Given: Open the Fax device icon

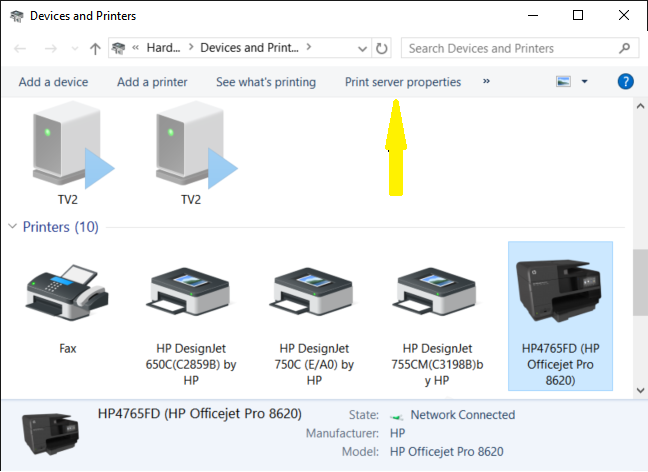Looking at the screenshot, I should [67, 293].
